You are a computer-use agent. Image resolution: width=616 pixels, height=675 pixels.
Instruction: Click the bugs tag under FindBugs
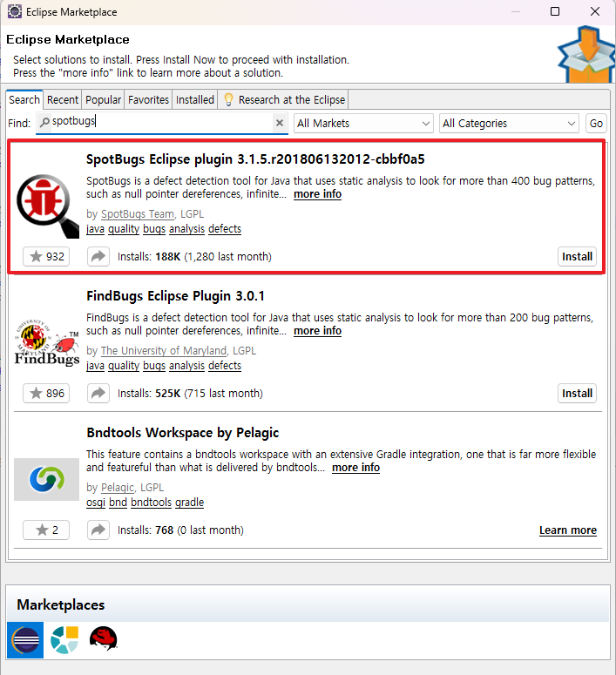[x=154, y=366]
